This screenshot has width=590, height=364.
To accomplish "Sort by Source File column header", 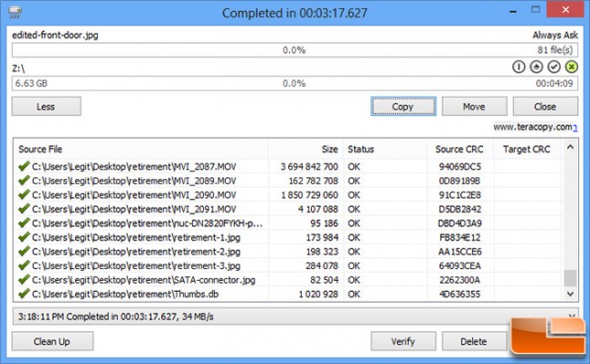I will (x=141, y=149).
